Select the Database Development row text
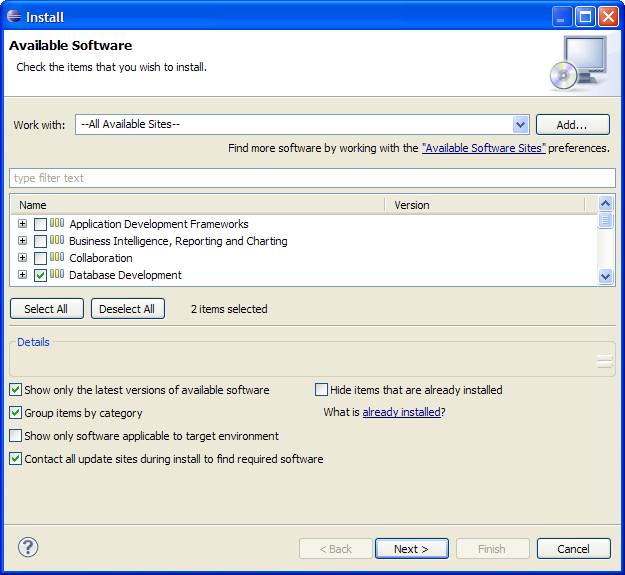Viewport: 625px width, 575px height. [x=125, y=275]
